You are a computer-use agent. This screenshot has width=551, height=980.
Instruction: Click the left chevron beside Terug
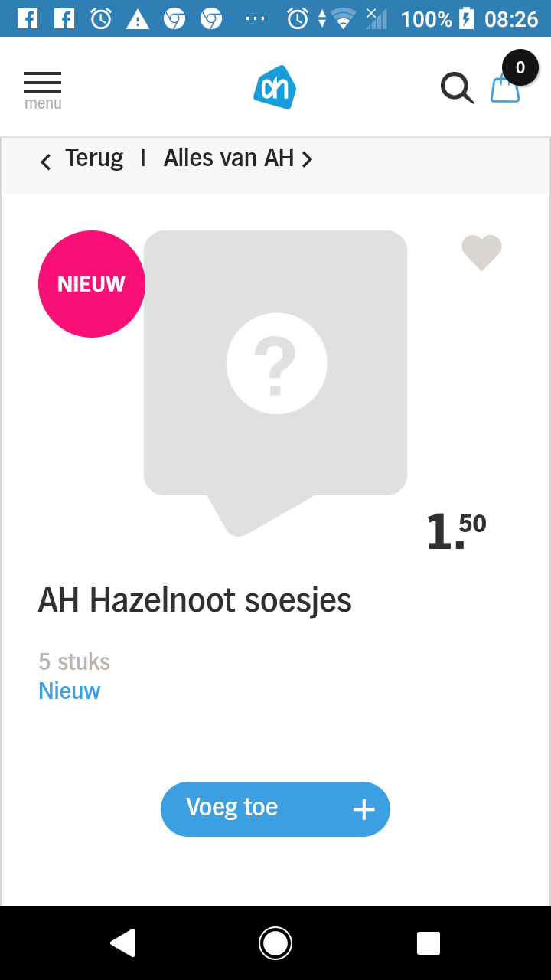(46, 162)
